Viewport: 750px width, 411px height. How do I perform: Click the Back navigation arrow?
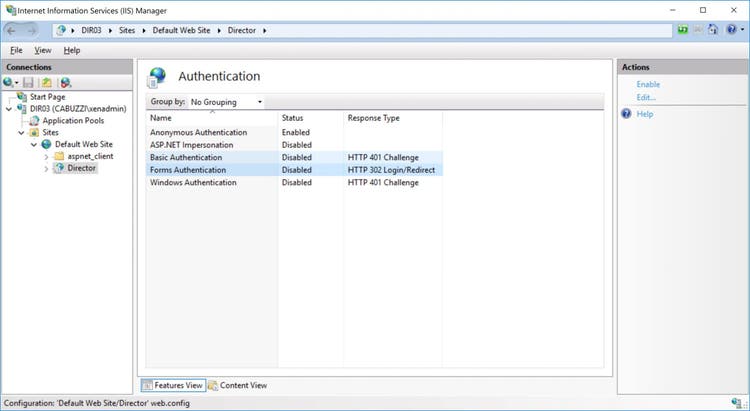coord(11,30)
